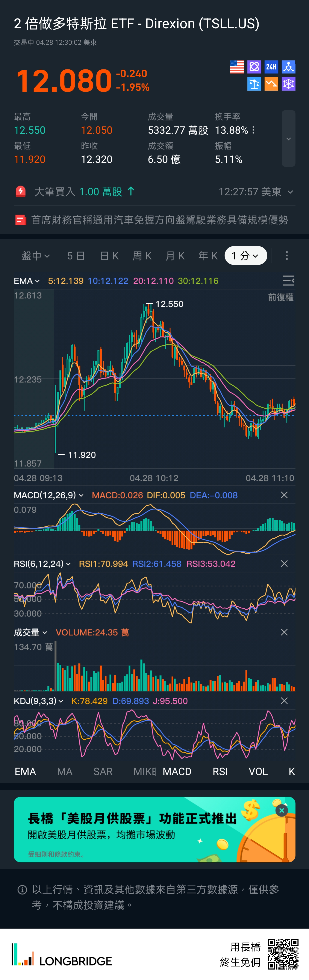Image resolution: width=309 pixels, height=980 pixels.
Task: Hide the RSI indicator panel
Action: [284, 563]
